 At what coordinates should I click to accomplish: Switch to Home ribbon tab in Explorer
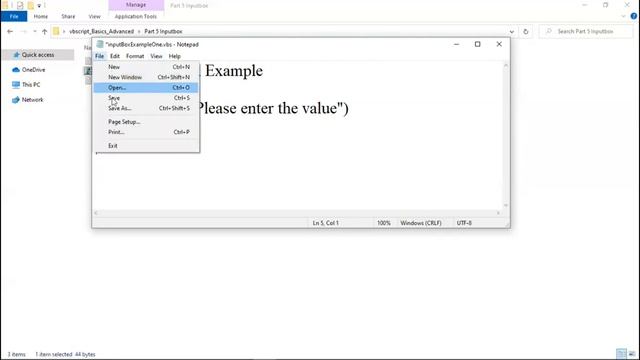[x=41, y=16]
